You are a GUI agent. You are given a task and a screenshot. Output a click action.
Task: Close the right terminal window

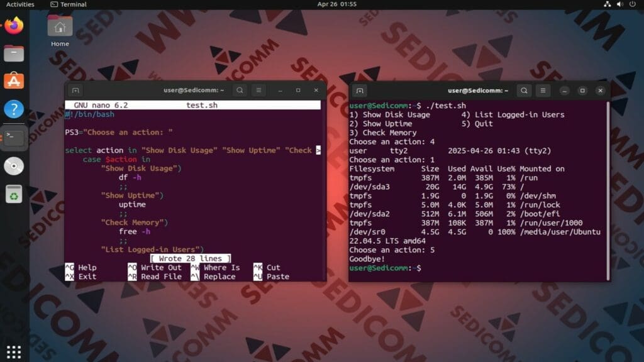[601, 90]
